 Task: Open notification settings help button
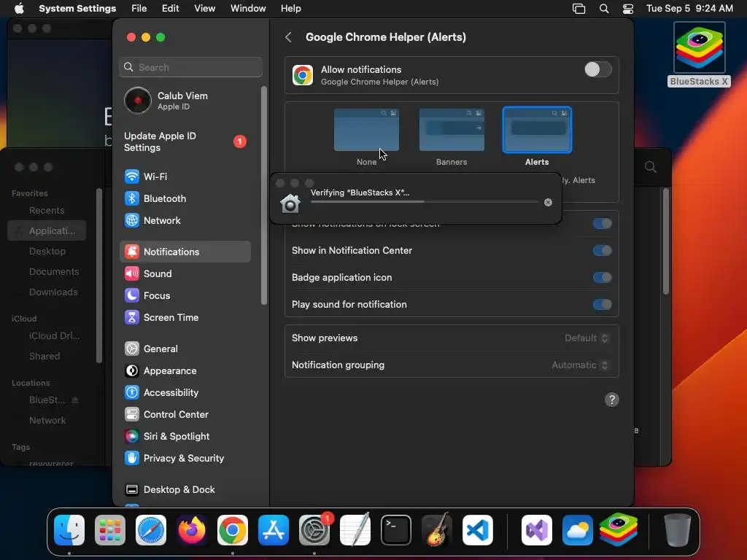[612, 400]
